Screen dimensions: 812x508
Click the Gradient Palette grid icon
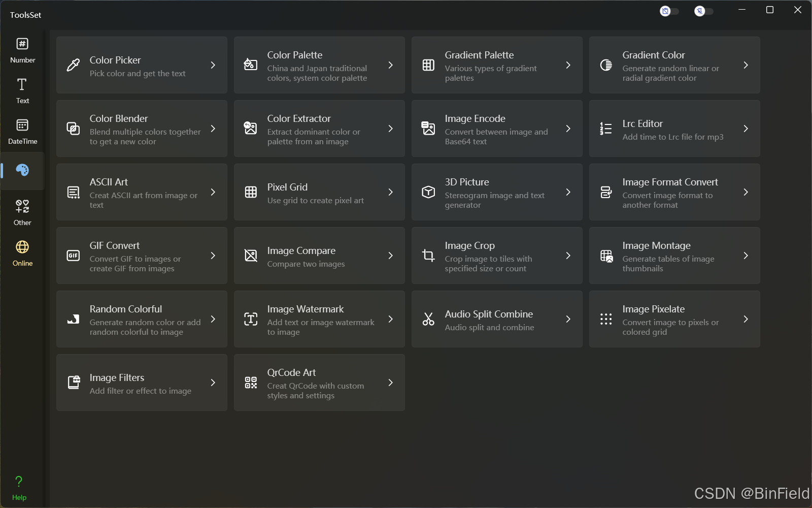[x=428, y=65]
